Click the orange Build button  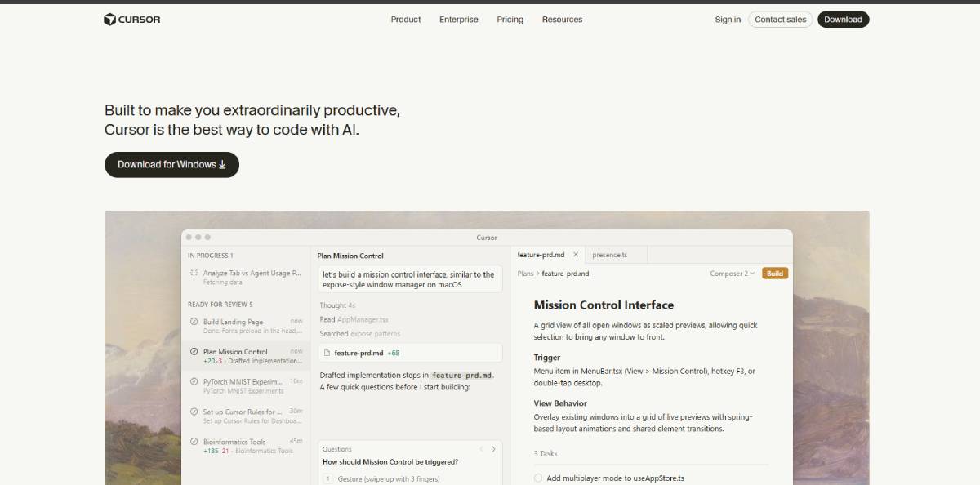tap(775, 274)
